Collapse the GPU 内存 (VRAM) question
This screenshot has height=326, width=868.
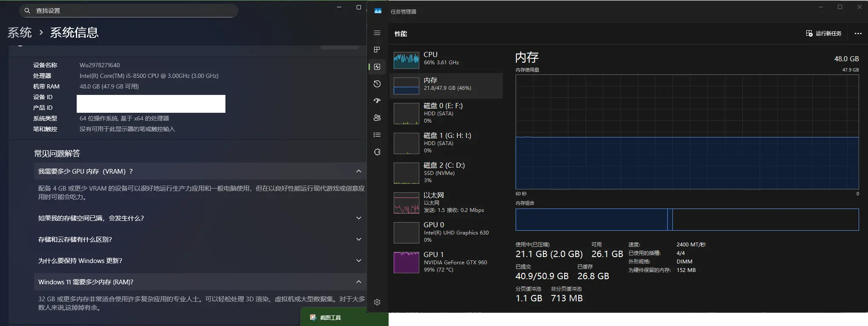pos(358,171)
